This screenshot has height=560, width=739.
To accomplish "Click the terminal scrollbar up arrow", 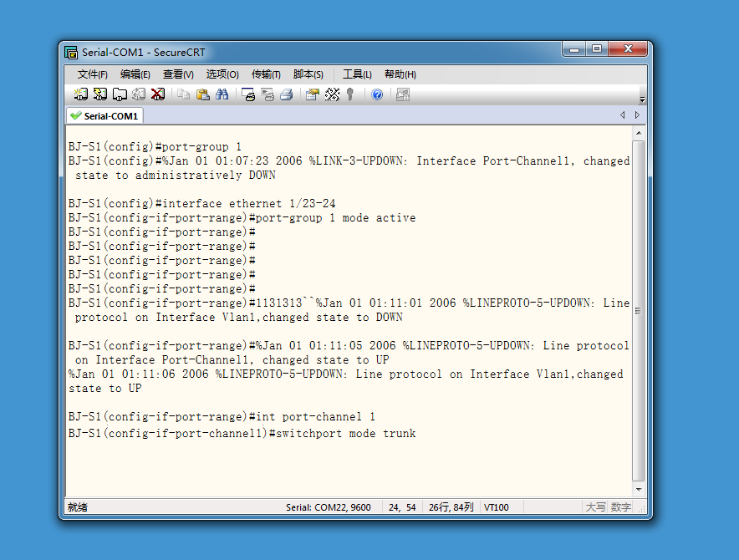I will (x=639, y=133).
